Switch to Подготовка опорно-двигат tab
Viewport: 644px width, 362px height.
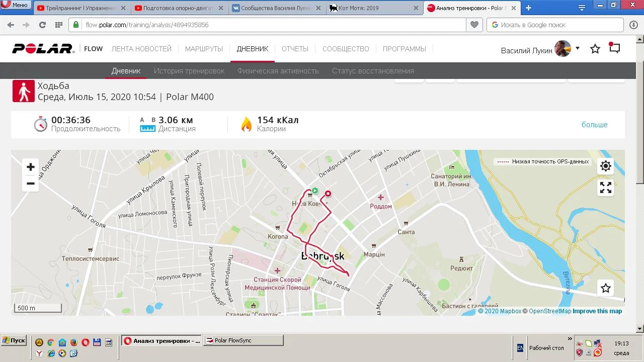point(180,8)
